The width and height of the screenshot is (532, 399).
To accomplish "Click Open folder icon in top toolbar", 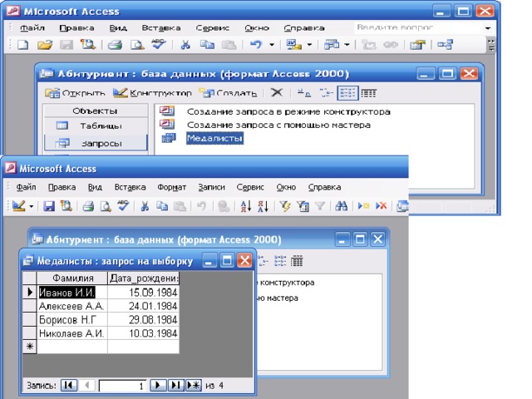I will [x=44, y=44].
